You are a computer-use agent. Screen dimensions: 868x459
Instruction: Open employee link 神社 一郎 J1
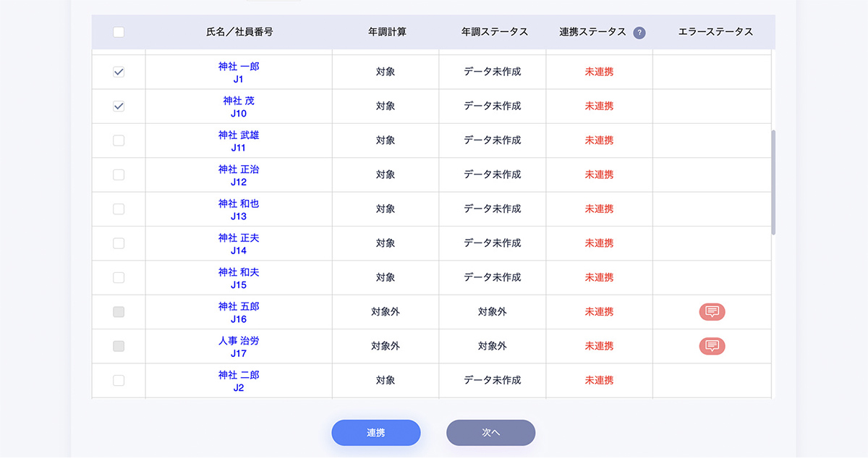[239, 72]
